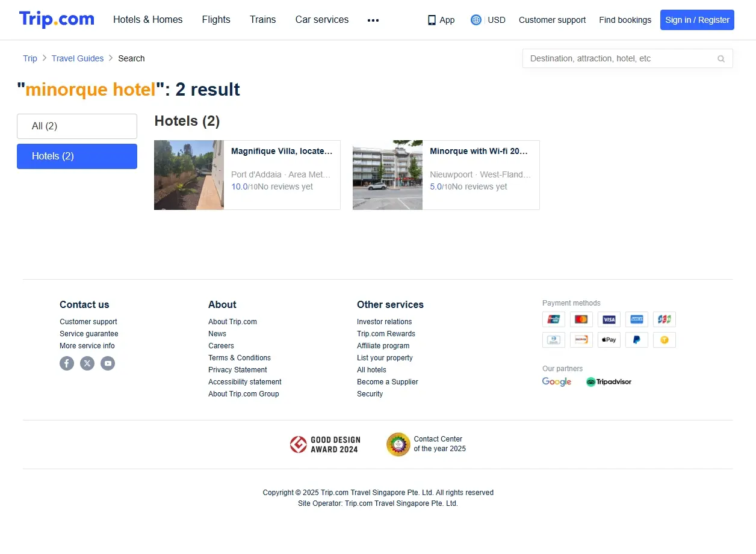Click the globe language icon
This screenshot has width=756, height=554.
(476, 20)
